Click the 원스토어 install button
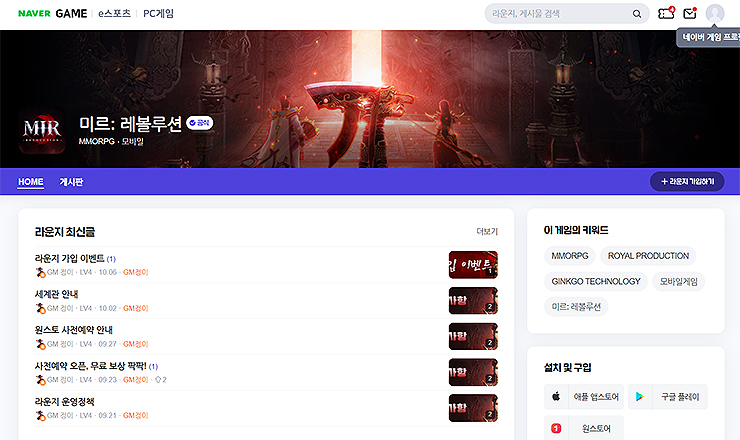This screenshot has height=440, width=740. [584, 428]
